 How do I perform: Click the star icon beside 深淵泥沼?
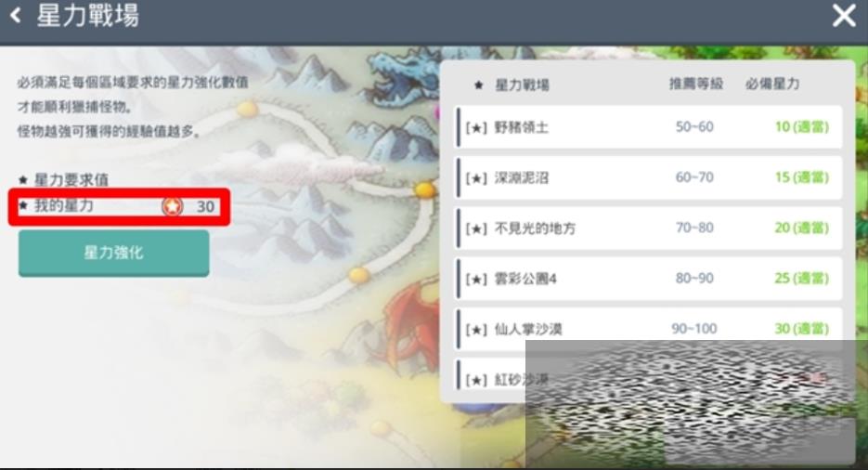click(x=476, y=178)
